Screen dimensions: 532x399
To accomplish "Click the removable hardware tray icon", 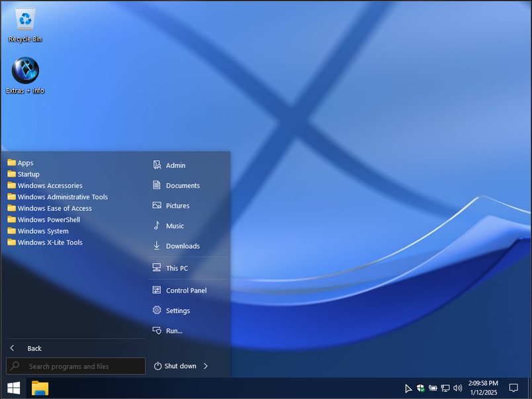I will [x=433, y=388].
